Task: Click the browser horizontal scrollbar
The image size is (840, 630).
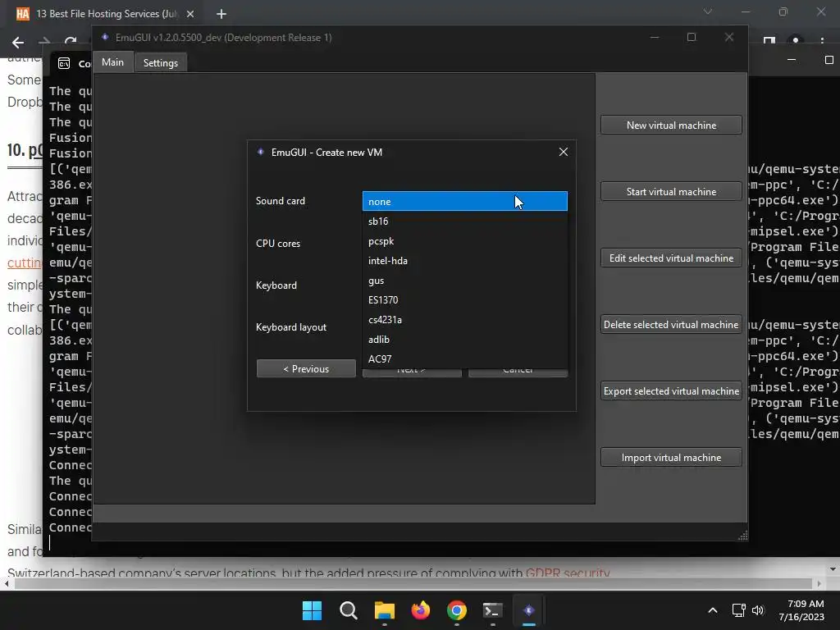Action: click(413, 583)
